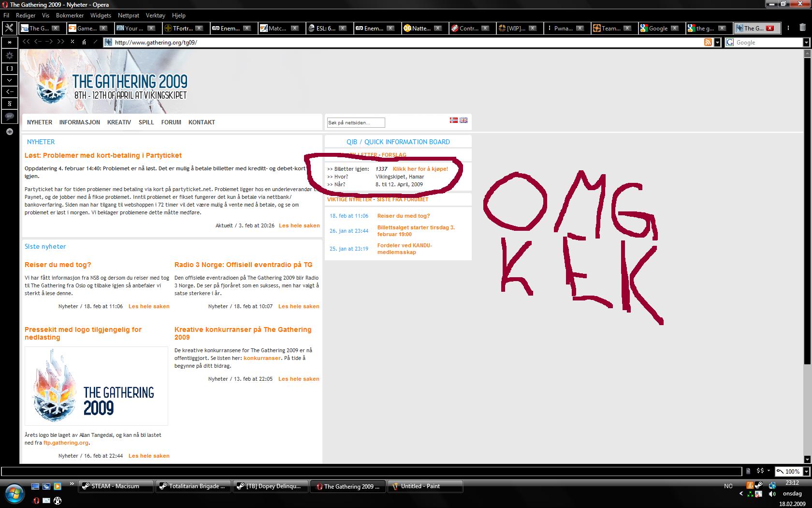Image resolution: width=812 pixels, height=508 pixels.
Task: Open the Opera panel tools wrench icon
Action: [9, 28]
